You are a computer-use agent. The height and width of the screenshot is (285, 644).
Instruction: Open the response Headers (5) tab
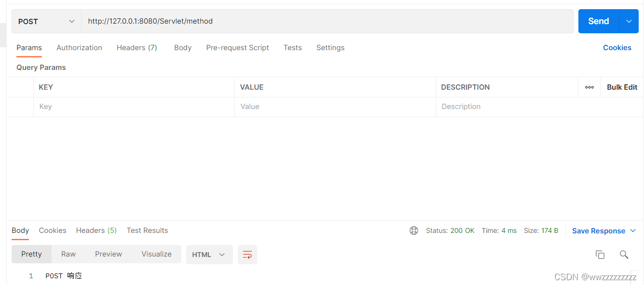click(96, 231)
